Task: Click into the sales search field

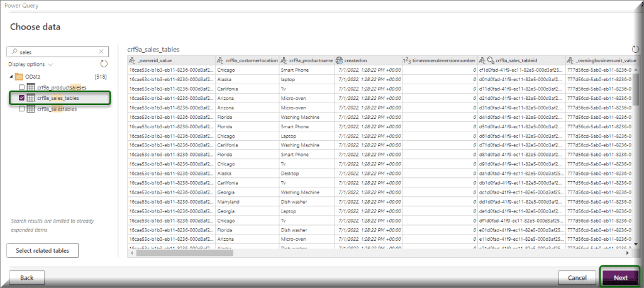Action: (x=57, y=52)
